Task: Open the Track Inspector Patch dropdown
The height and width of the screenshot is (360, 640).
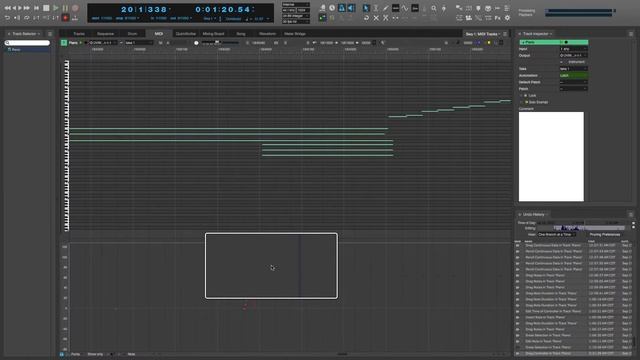Action: [x=573, y=89]
